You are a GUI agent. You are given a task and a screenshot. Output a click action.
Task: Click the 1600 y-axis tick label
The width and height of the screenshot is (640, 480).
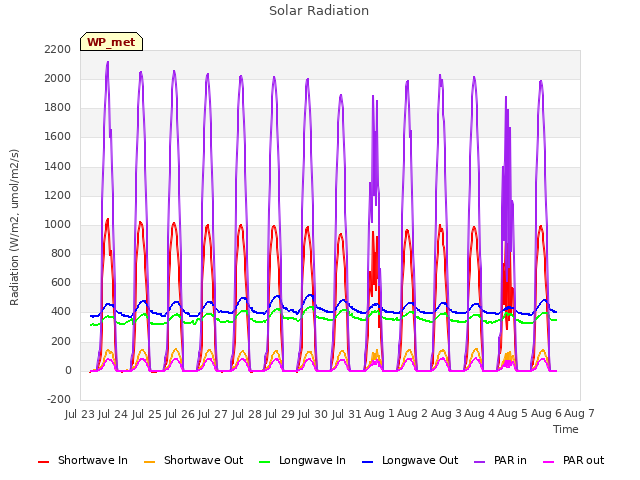coord(58,137)
